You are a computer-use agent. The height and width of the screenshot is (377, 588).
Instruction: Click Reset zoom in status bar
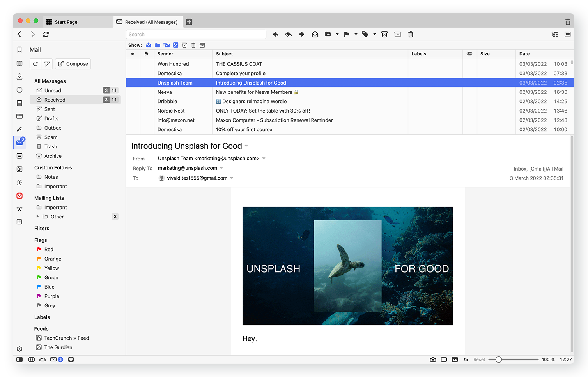pos(479,359)
